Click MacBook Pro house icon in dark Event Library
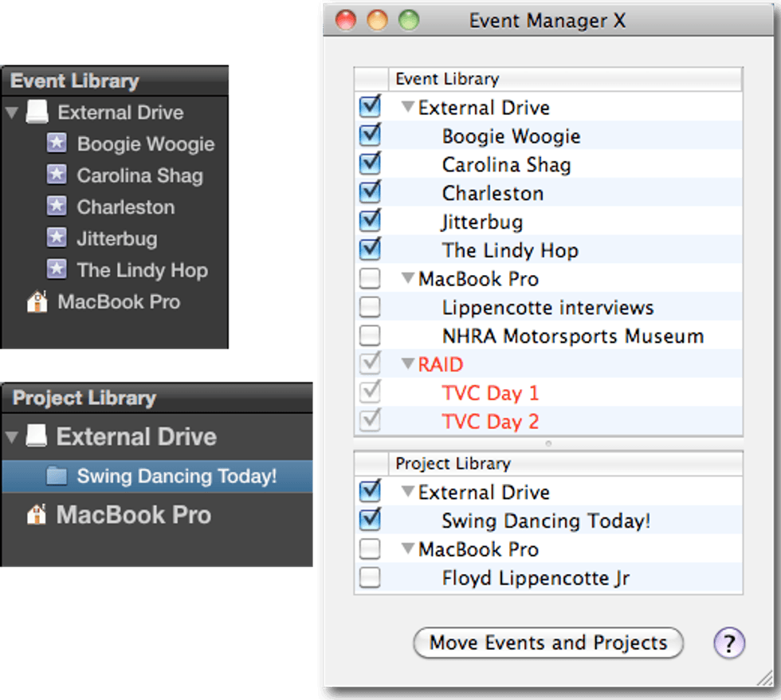The width and height of the screenshot is (781, 700). (x=37, y=301)
